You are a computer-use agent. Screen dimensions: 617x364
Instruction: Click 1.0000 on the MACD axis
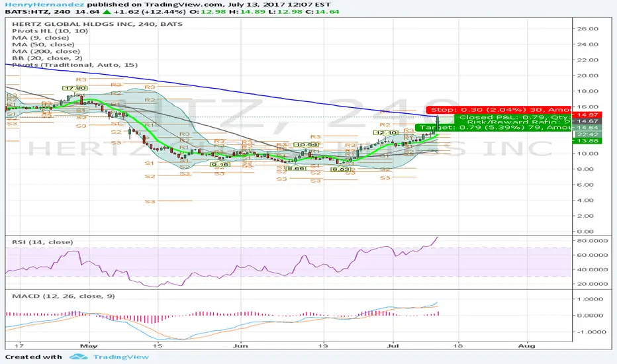tap(589, 299)
